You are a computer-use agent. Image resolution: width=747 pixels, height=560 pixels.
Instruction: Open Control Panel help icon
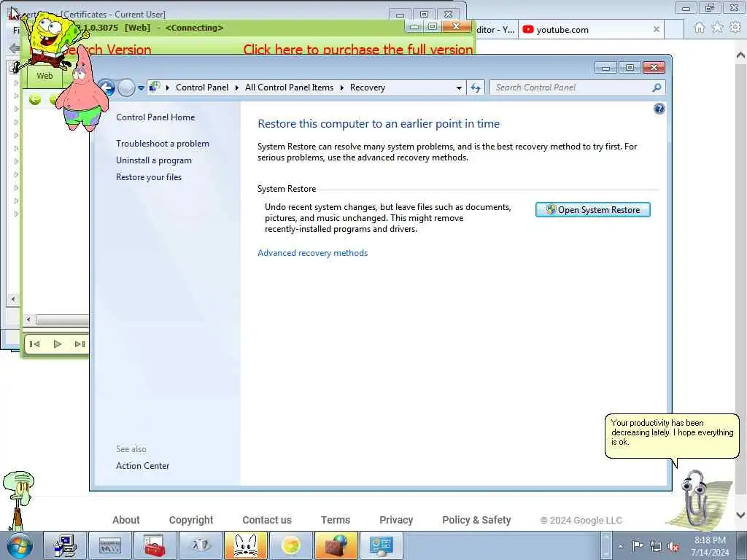(x=659, y=109)
